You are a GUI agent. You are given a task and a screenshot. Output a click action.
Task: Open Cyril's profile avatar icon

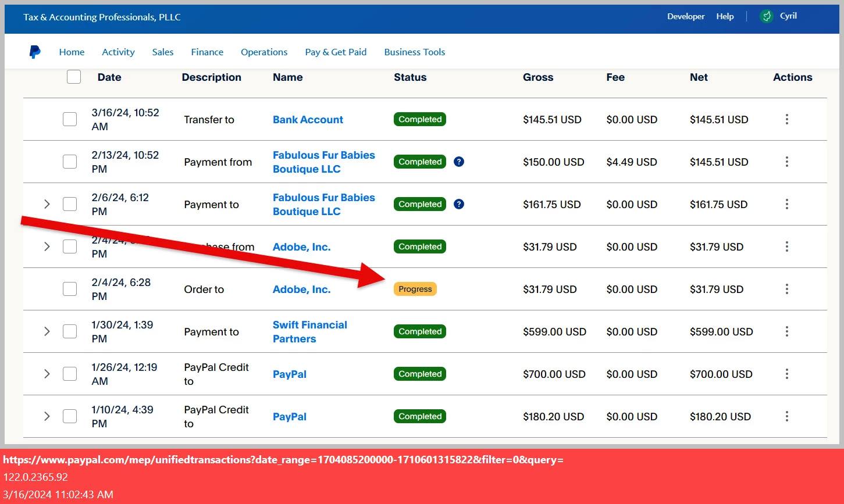click(x=767, y=16)
